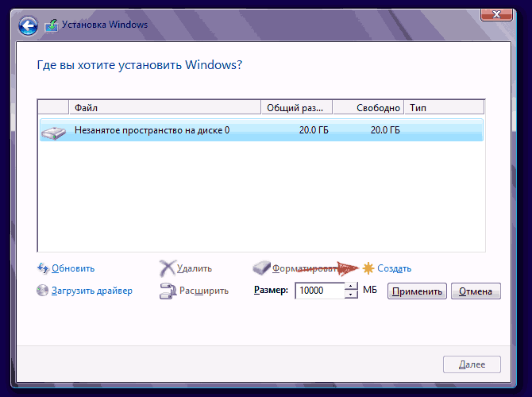The image size is (532, 397).
Task: Click the Отмена button
Action: [476, 291]
